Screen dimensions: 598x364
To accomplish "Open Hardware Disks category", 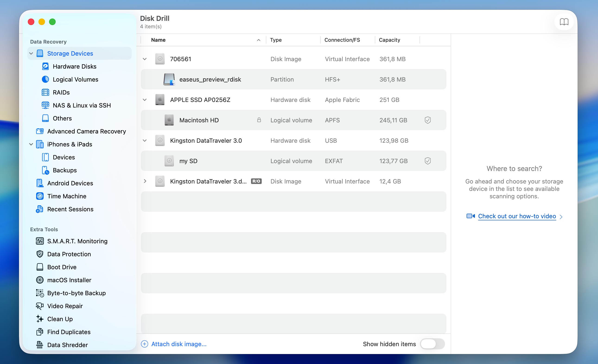I will click(x=74, y=66).
